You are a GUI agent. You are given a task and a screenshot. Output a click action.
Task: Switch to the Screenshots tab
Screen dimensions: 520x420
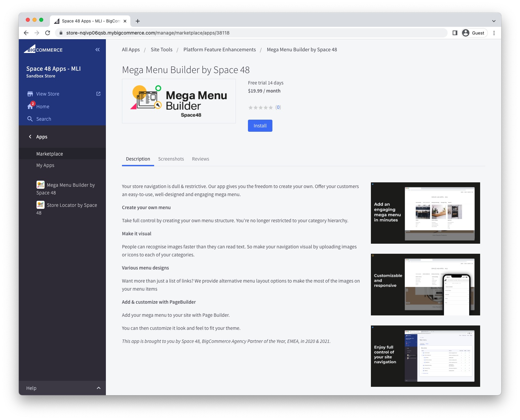pos(171,159)
